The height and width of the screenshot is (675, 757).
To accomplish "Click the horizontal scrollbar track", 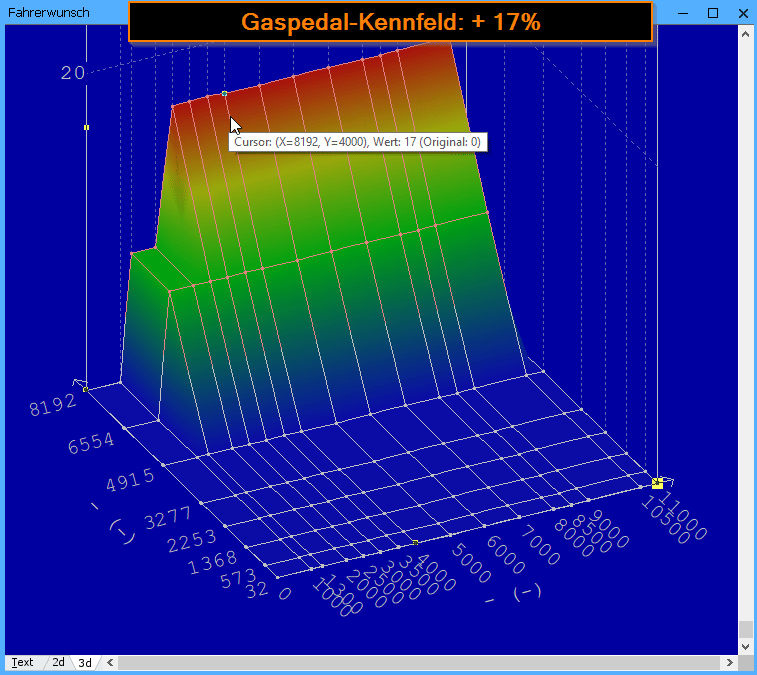I will click(420, 662).
